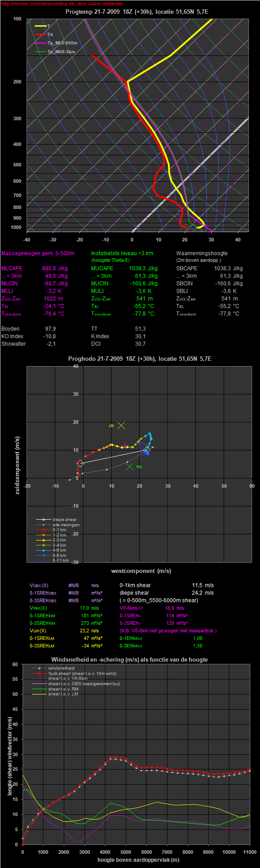This screenshot has width=260, height=868.
Task: Select the yellow T line legend swatch
Action: point(41,26)
